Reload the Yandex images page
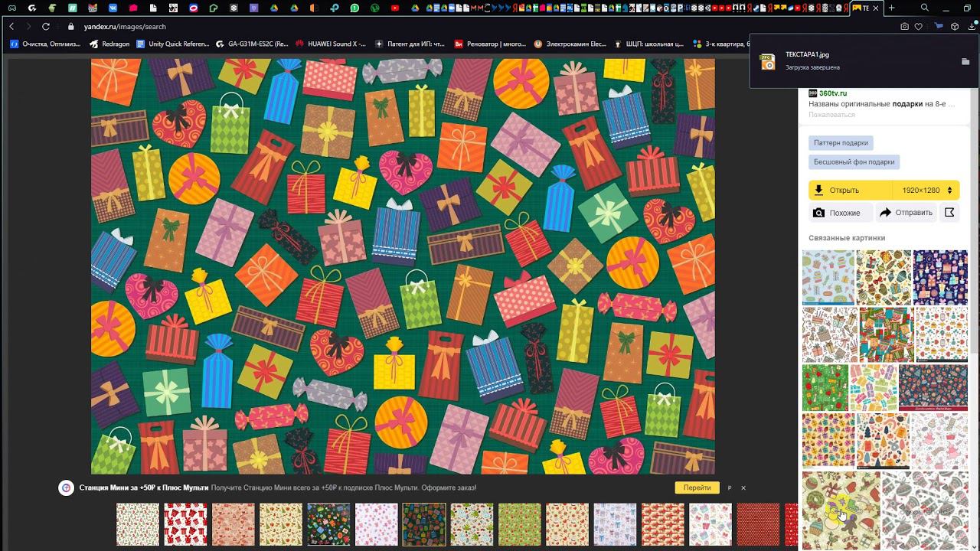This screenshot has width=980, height=551. click(46, 26)
